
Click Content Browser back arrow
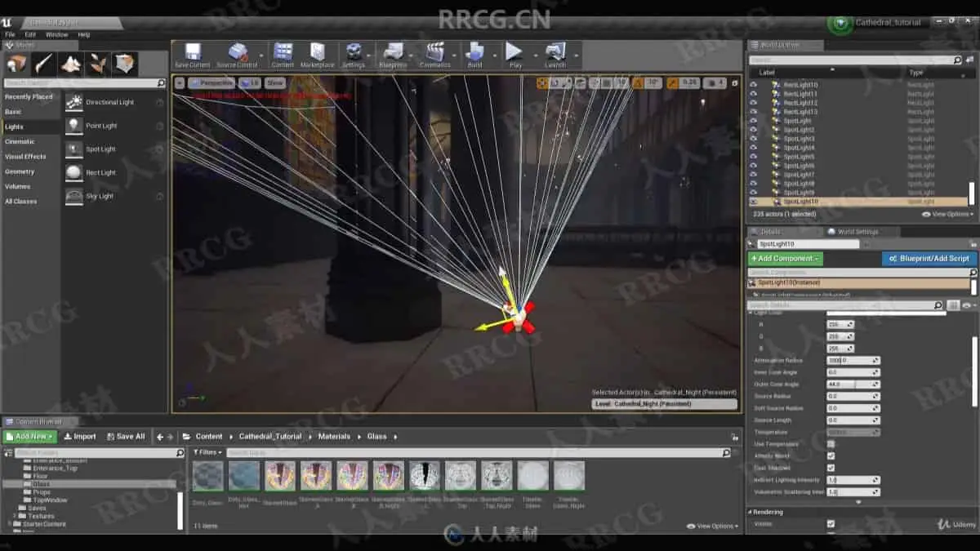(160, 437)
